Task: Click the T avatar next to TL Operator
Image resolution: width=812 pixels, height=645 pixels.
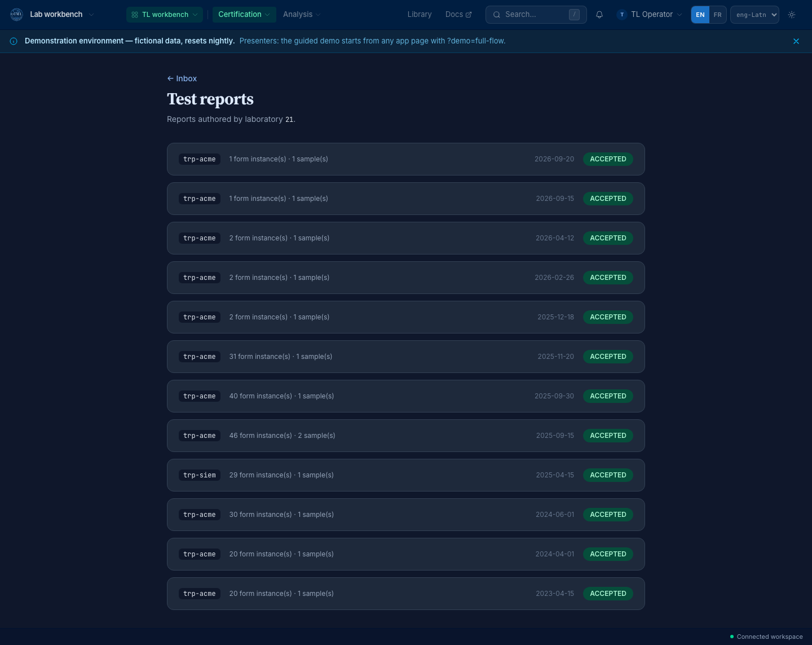Action: tap(622, 15)
